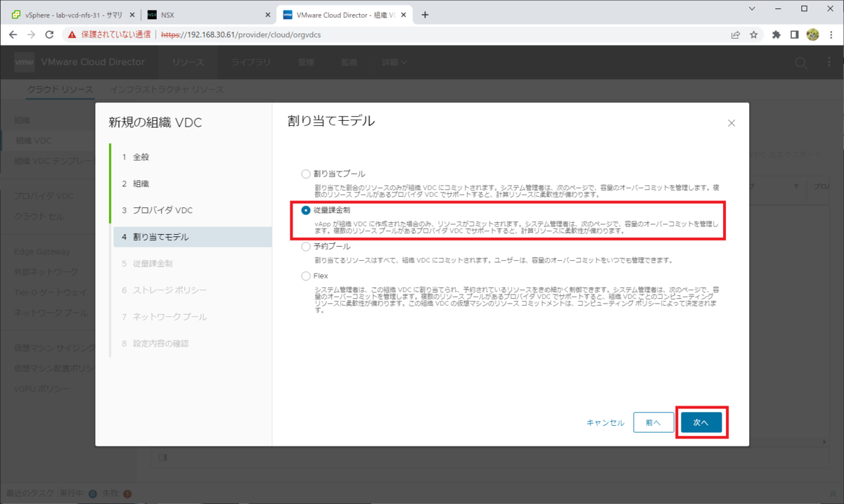Open the browser profile avatar

coord(812,34)
